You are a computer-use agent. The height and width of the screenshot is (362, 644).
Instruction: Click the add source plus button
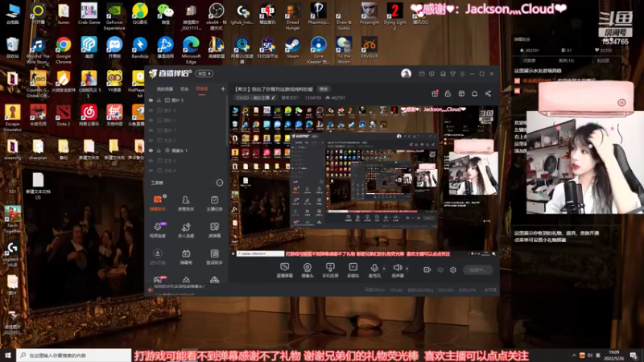point(223,88)
